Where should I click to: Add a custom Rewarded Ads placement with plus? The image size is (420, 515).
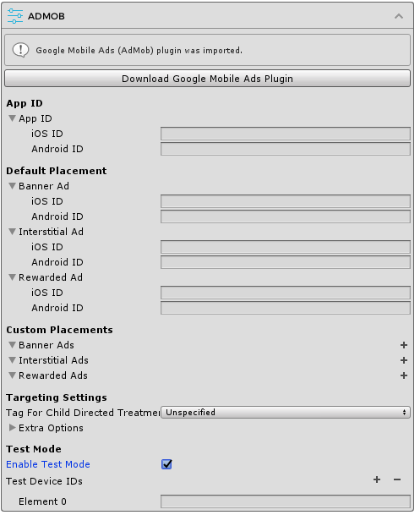(x=404, y=375)
